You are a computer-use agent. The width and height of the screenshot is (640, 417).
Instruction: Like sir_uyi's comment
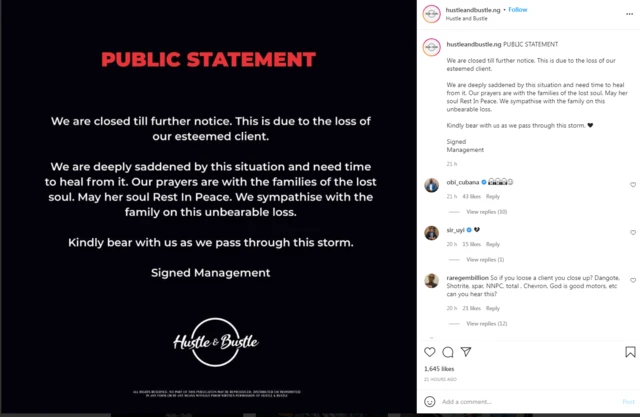632,231
